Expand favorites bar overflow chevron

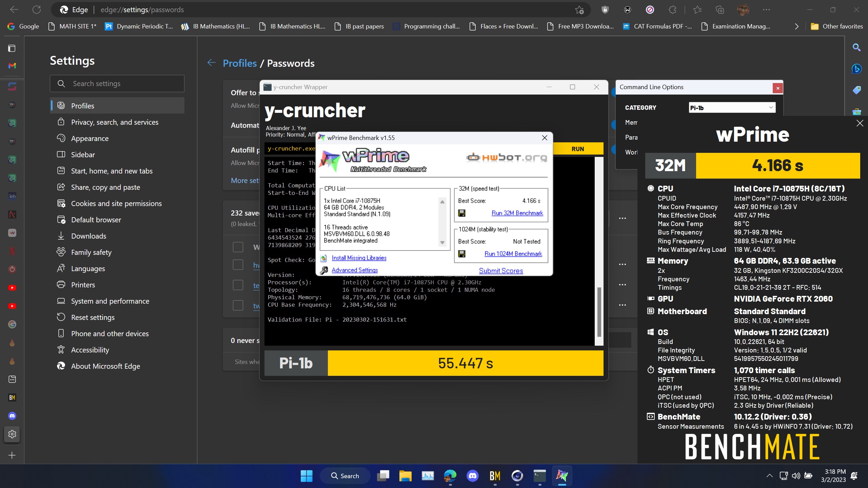click(x=796, y=26)
